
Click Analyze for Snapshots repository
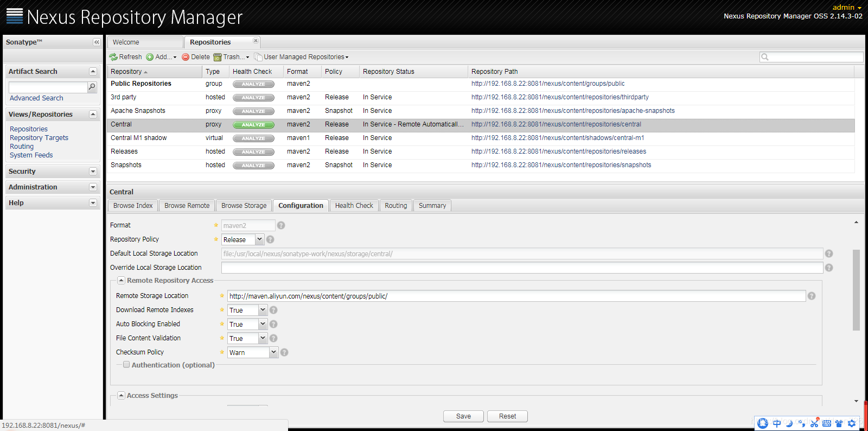pyautogui.click(x=253, y=166)
